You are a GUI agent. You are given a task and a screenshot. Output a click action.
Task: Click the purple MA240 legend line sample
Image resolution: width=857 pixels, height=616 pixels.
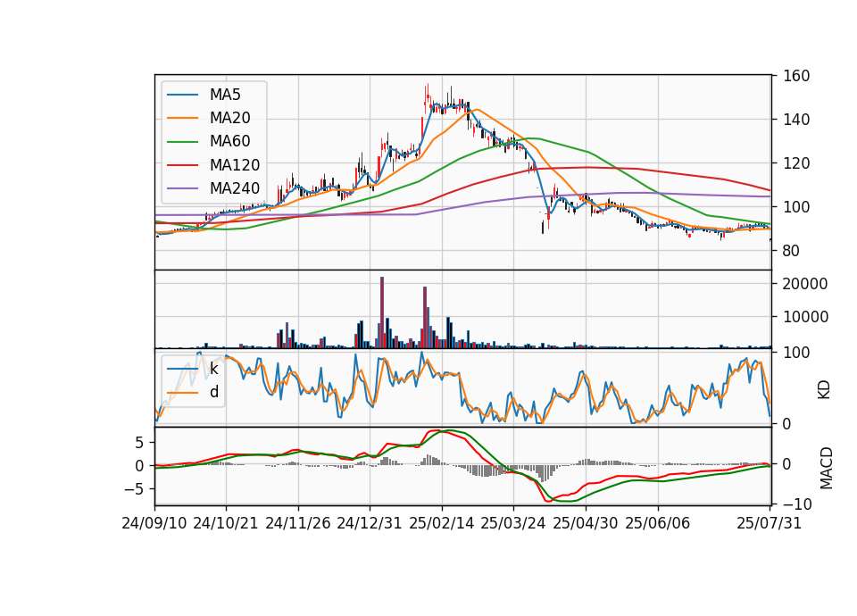pos(182,188)
